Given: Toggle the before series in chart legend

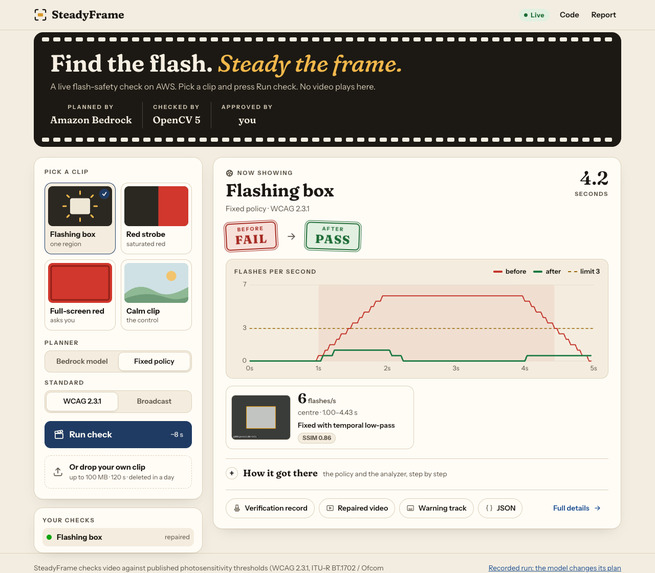Looking at the screenshot, I should tap(510, 271).
